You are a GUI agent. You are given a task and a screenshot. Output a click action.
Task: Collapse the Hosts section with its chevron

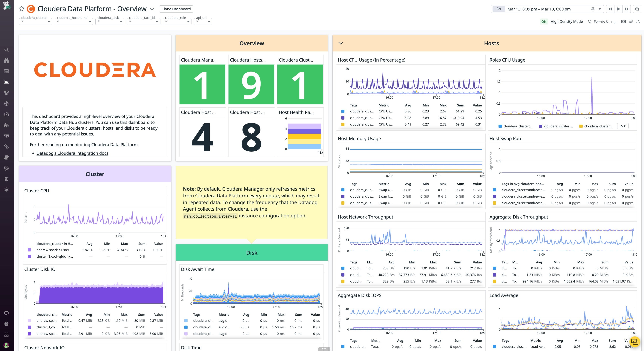tap(341, 43)
